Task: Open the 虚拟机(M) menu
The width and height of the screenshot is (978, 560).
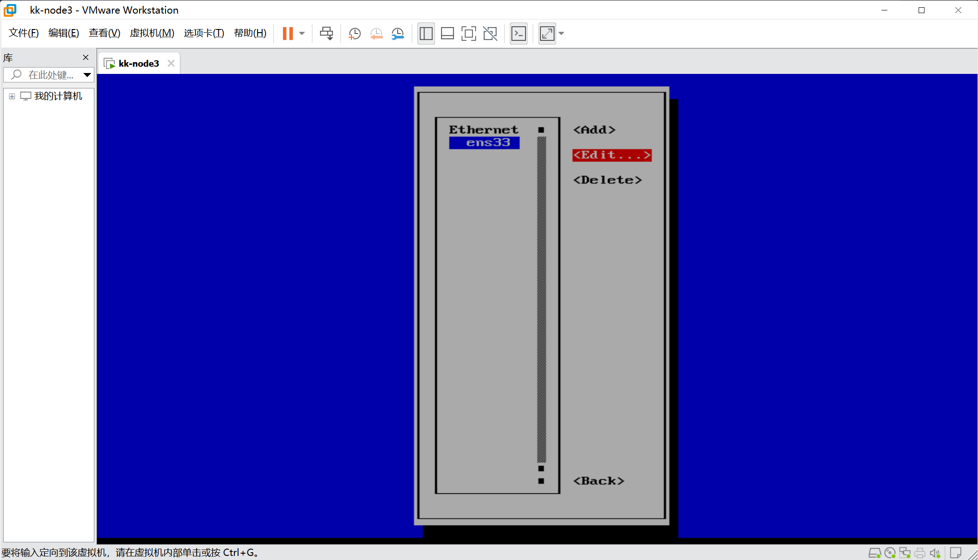Action: (x=152, y=33)
